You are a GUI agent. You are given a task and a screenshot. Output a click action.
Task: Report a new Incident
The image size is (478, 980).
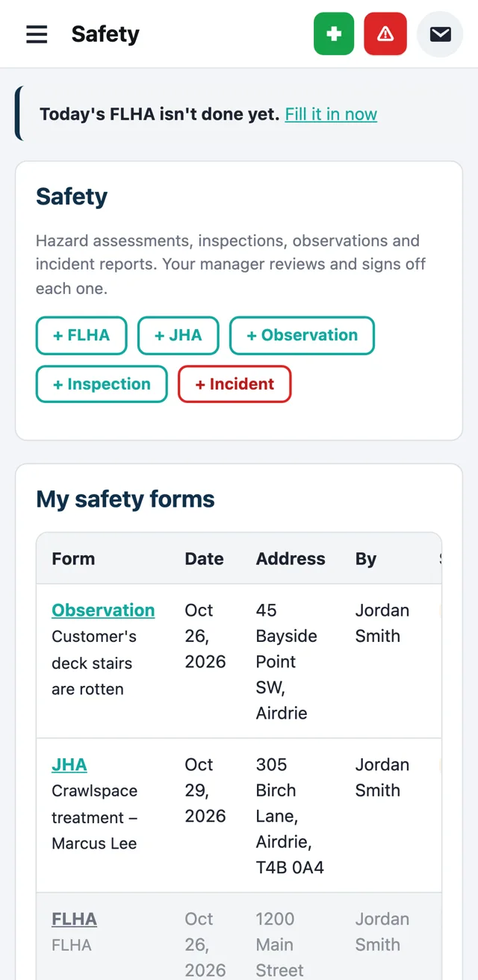click(235, 384)
